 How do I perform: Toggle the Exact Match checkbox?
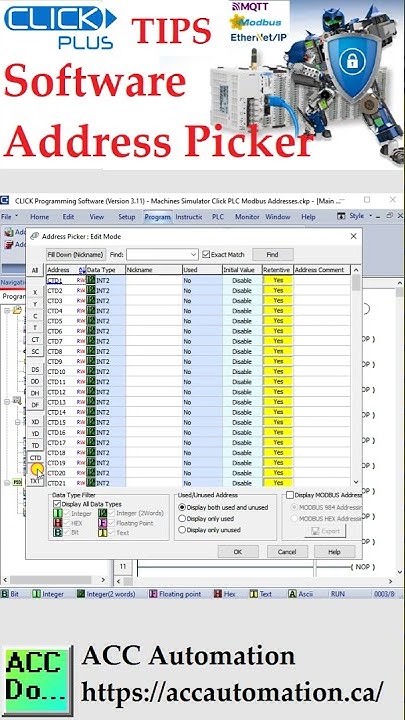tap(206, 254)
